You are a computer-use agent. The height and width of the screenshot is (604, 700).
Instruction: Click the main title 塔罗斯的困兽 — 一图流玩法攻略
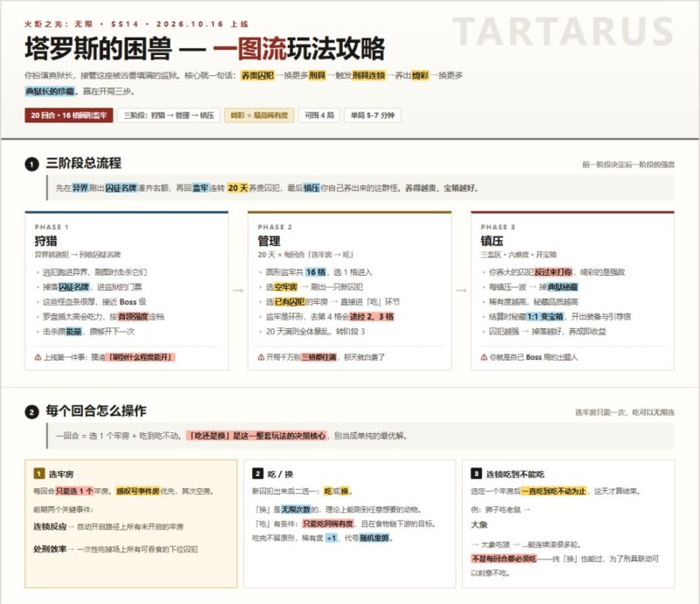(x=205, y=49)
